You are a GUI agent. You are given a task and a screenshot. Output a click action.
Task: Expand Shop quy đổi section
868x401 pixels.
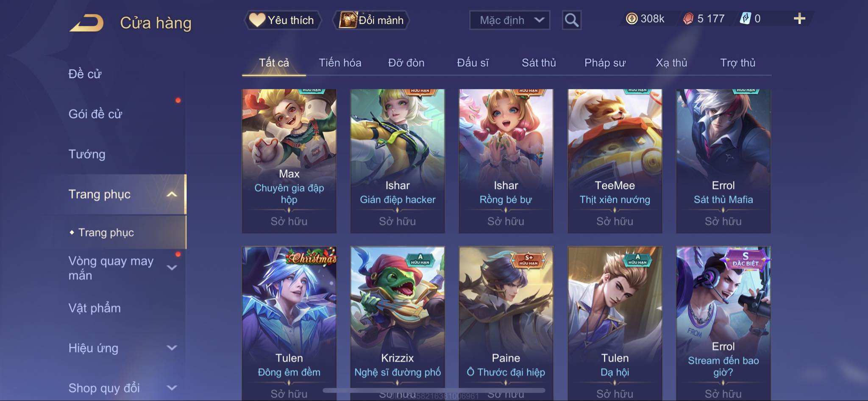[x=172, y=388]
